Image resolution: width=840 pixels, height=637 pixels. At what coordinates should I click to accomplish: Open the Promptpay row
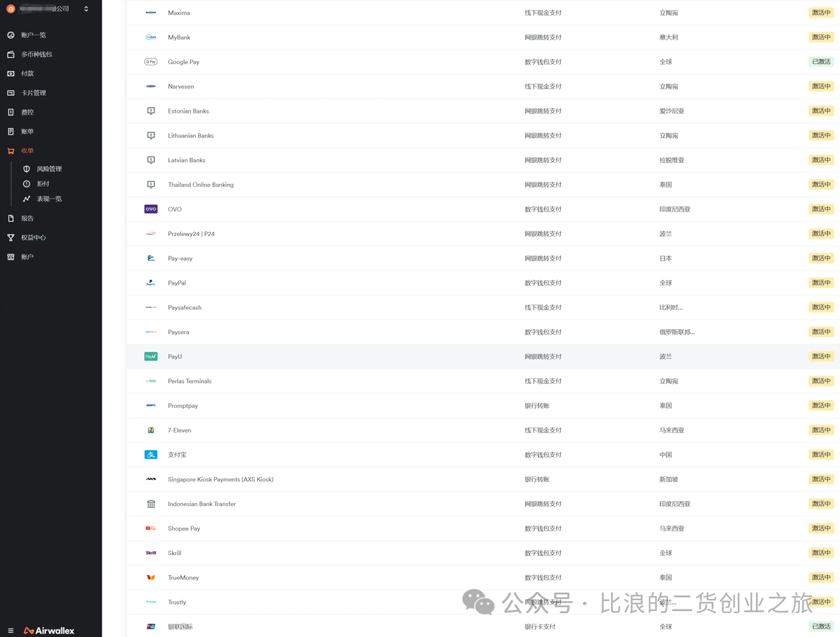point(483,406)
